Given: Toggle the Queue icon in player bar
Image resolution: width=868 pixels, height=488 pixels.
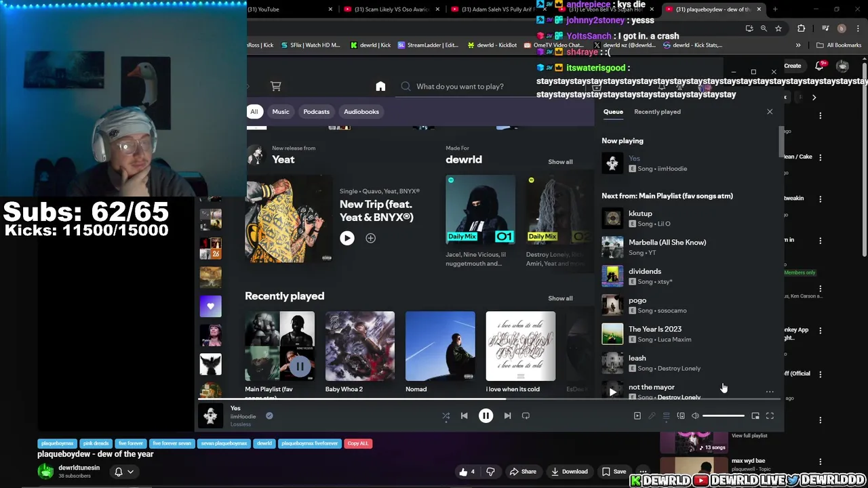Looking at the screenshot, I should pos(666,415).
